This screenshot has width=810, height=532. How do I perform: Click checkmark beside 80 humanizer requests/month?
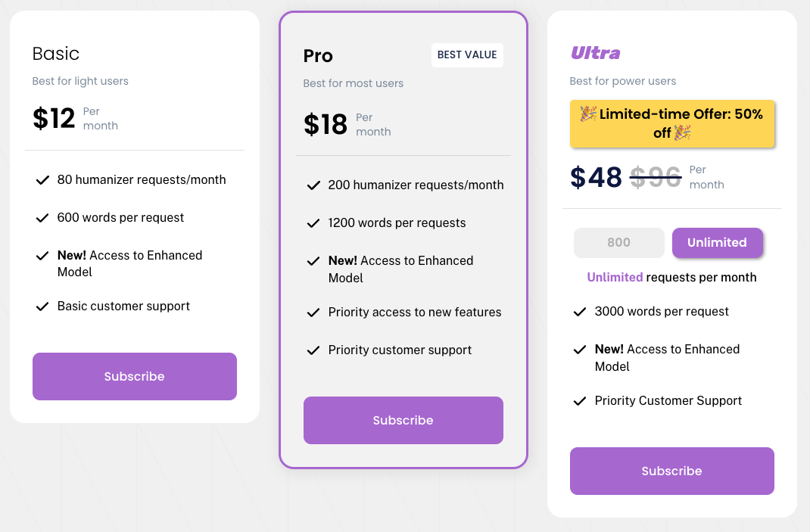point(42,180)
